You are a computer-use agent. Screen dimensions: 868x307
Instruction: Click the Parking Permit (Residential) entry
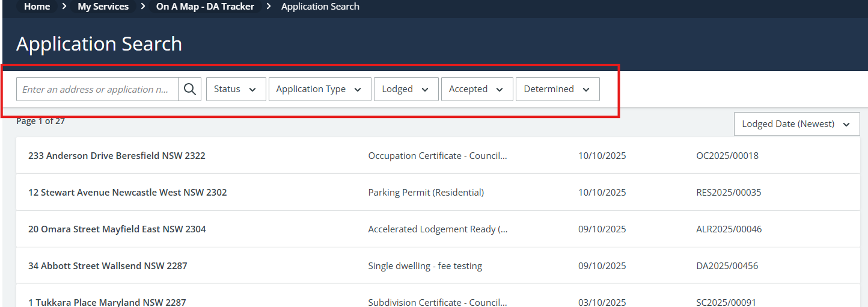pos(426,193)
